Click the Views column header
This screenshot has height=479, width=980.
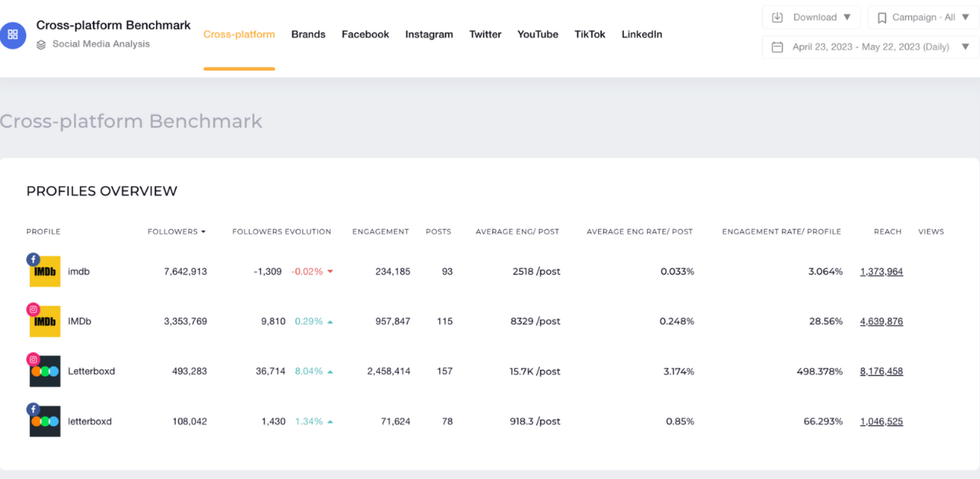click(931, 231)
